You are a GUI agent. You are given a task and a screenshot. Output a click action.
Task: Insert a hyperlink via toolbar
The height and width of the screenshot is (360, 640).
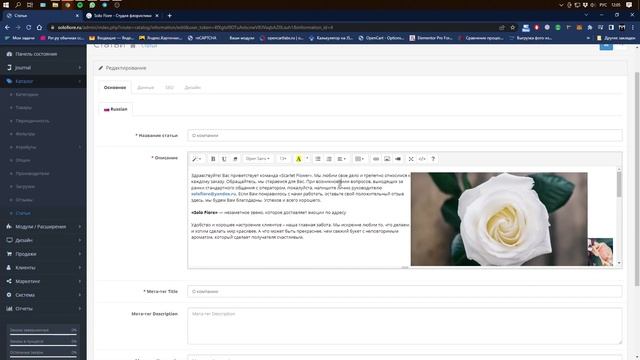(x=376, y=159)
